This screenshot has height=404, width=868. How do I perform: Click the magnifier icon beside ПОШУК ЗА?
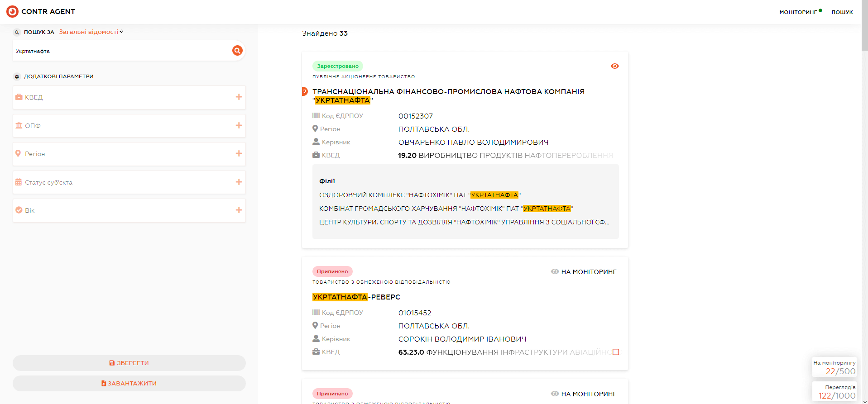(17, 32)
